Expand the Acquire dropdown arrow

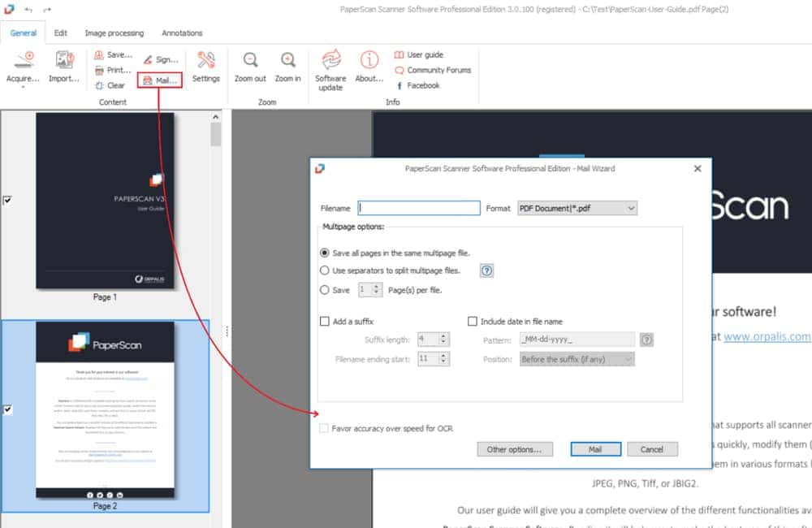point(23,88)
